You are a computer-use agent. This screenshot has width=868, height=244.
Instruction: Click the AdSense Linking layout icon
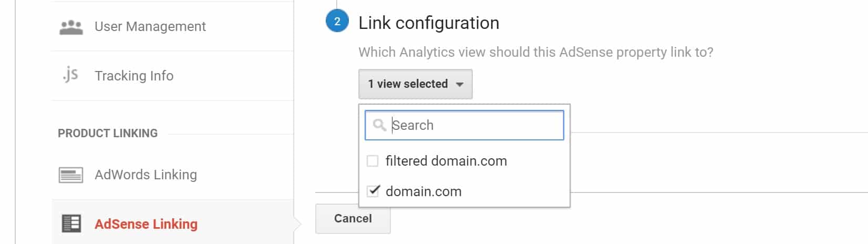[71, 223]
